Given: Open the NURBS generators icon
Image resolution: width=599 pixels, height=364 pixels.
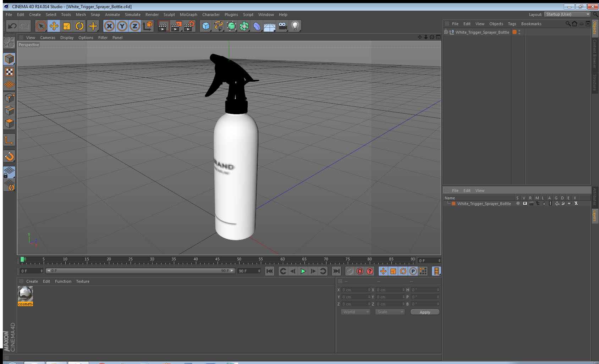Looking at the screenshot, I should point(231,26).
